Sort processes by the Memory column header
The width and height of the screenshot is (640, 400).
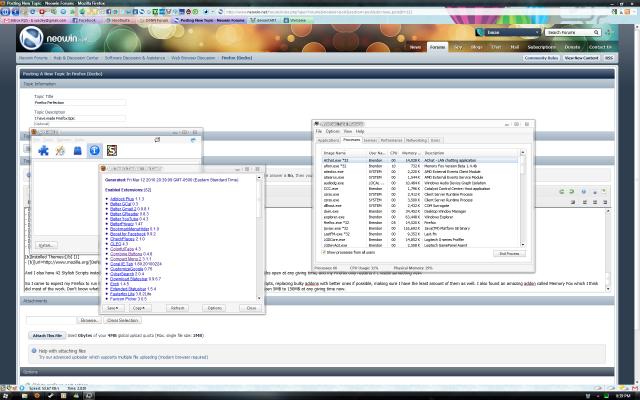[411, 153]
